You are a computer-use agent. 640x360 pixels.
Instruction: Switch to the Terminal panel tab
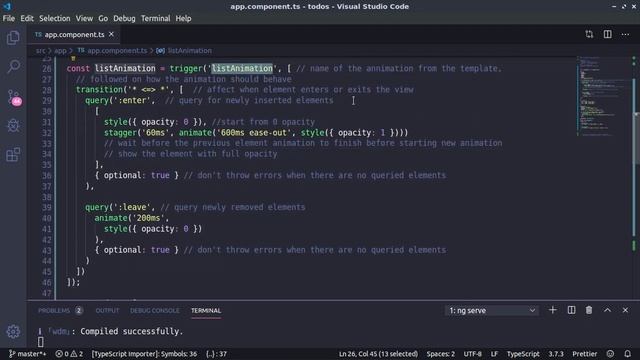click(206, 311)
